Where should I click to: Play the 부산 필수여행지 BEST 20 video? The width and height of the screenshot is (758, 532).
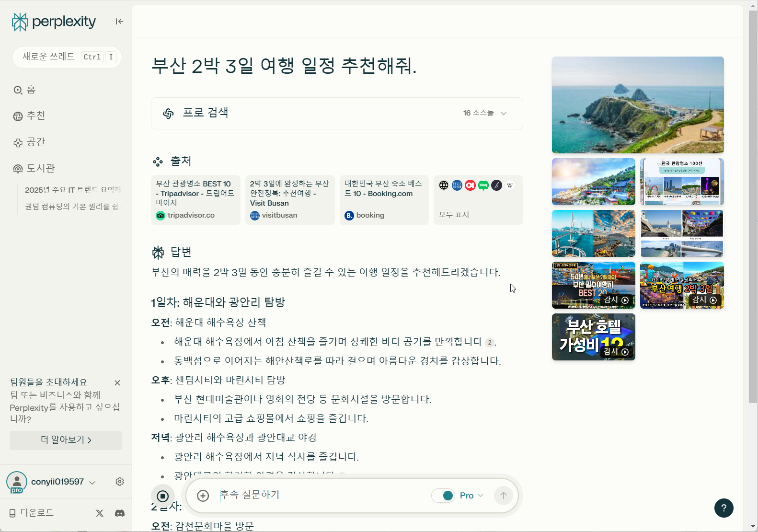594,285
